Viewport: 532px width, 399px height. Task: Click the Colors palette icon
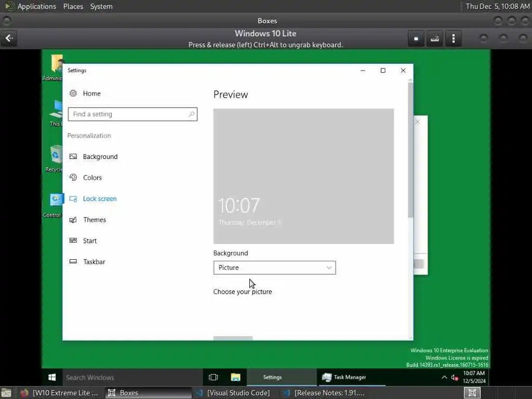(73, 178)
